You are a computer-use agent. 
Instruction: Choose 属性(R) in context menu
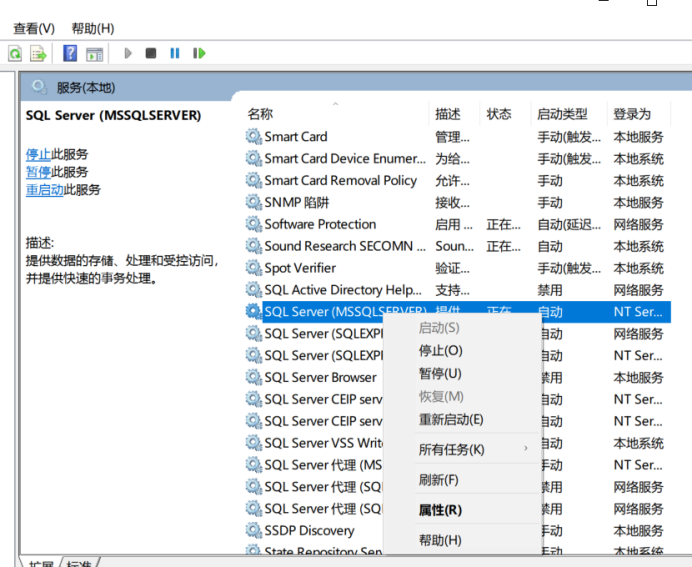tap(440, 510)
